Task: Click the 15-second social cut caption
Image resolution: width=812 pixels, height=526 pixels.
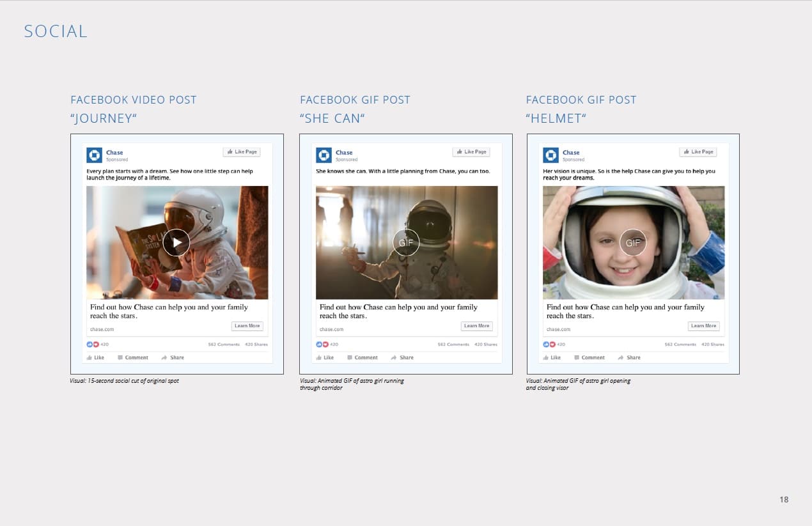Action: tap(124, 381)
